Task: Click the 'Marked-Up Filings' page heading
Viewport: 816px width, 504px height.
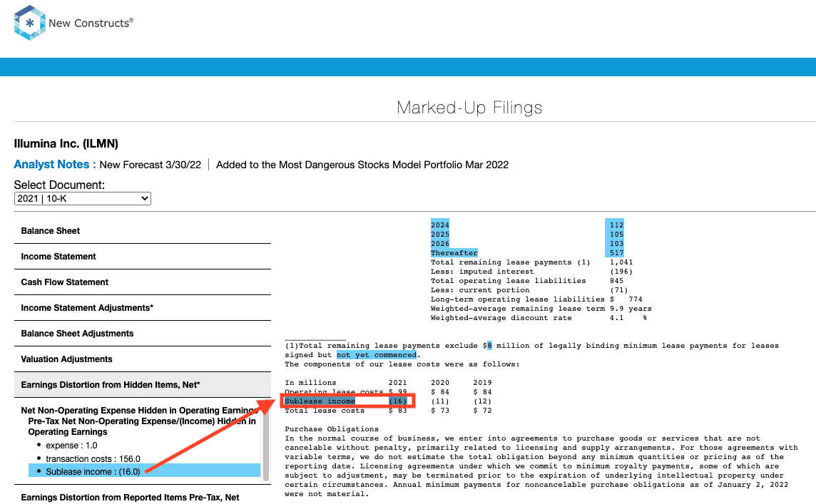Action: (469, 108)
